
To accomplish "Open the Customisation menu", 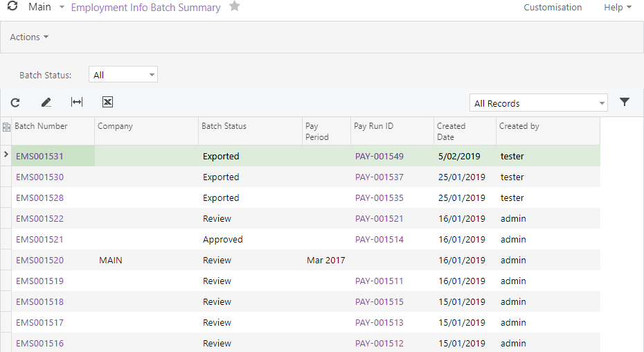I will (x=553, y=8).
